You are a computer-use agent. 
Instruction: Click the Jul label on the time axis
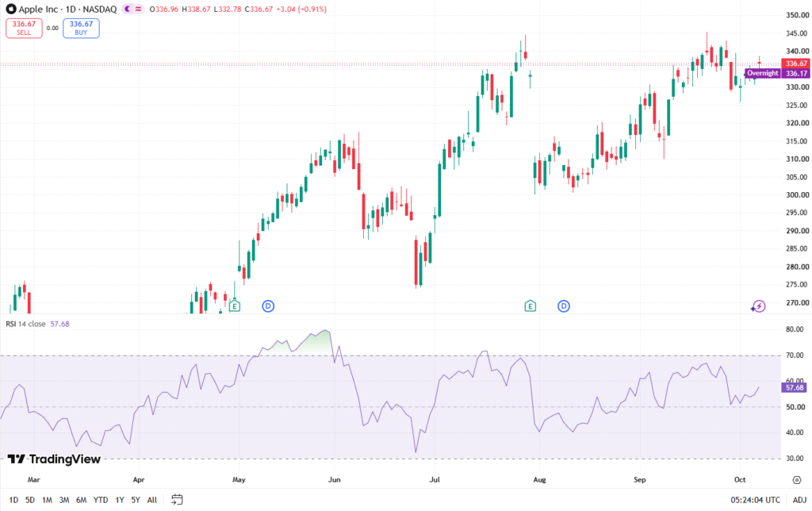click(x=435, y=480)
